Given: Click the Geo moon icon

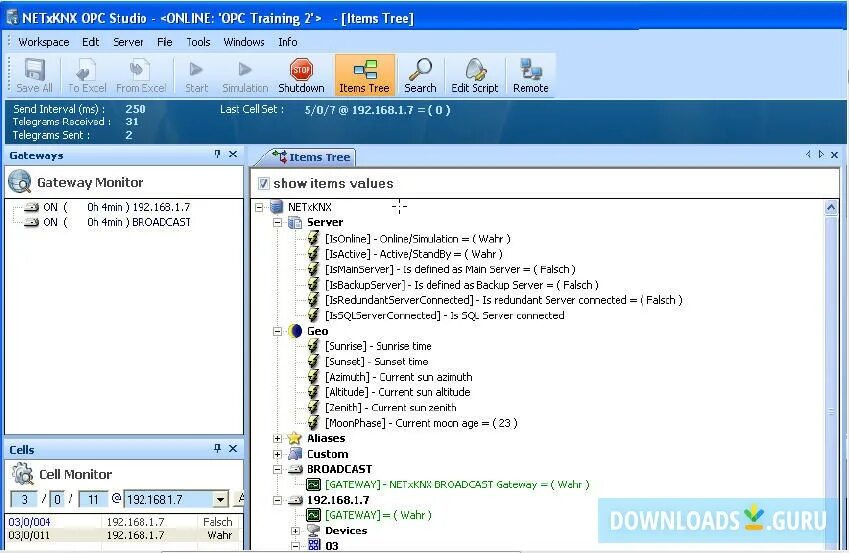Looking at the screenshot, I should click(x=295, y=330).
